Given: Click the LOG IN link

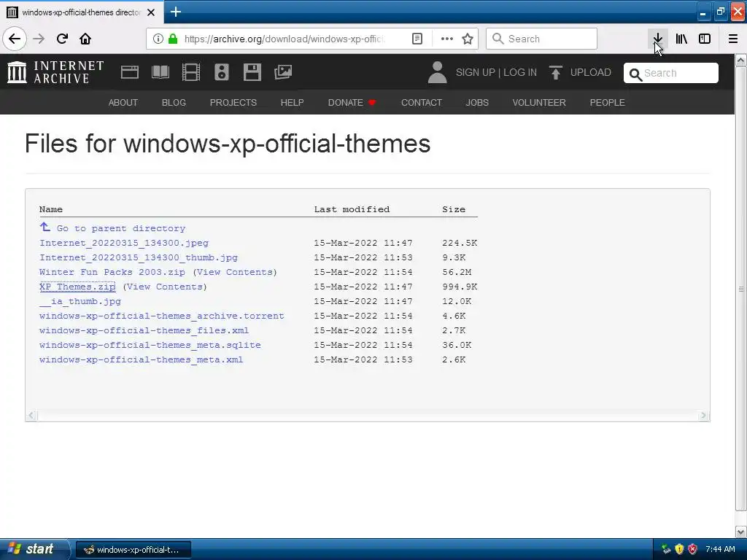Looking at the screenshot, I should pyautogui.click(x=519, y=72).
